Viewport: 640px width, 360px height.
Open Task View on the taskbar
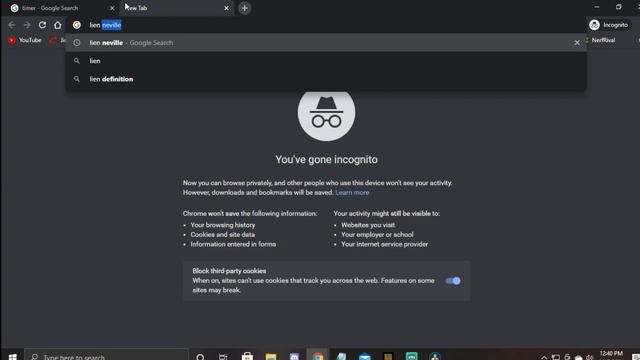coord(223,357)
